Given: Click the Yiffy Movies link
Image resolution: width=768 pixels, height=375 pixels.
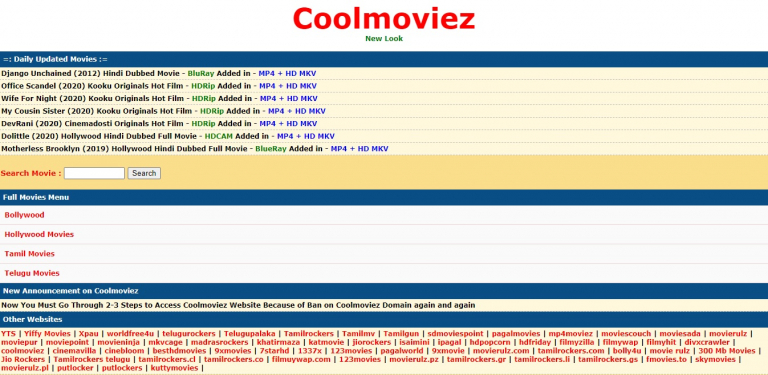Looking at the screenshot, I should [x=47, y=334].
